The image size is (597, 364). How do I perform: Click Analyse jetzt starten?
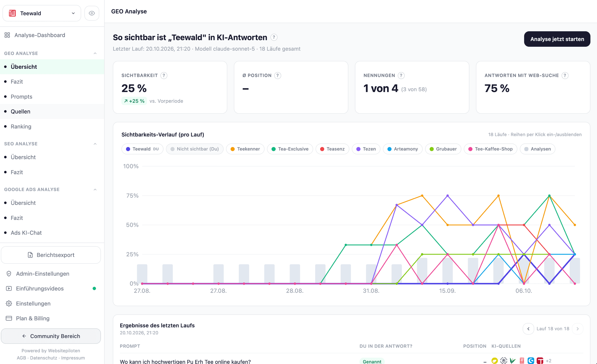point(557,39)
